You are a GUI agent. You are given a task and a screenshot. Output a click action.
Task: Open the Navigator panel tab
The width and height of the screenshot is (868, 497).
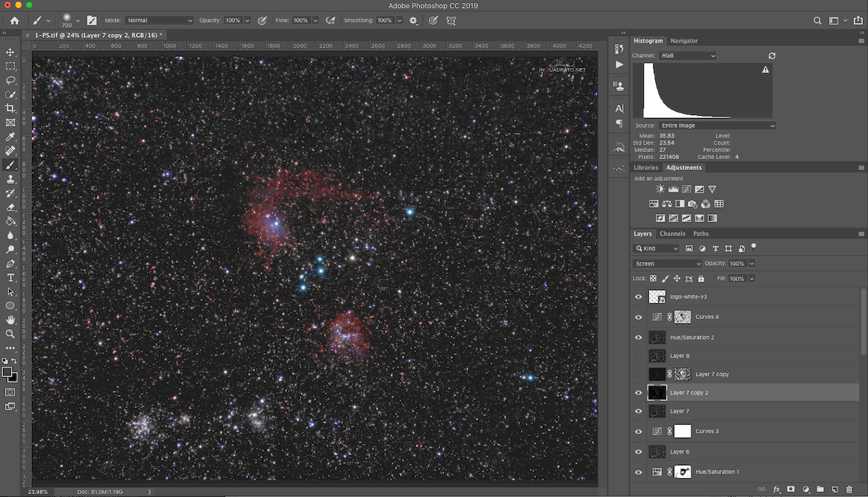tap(684, 41)
